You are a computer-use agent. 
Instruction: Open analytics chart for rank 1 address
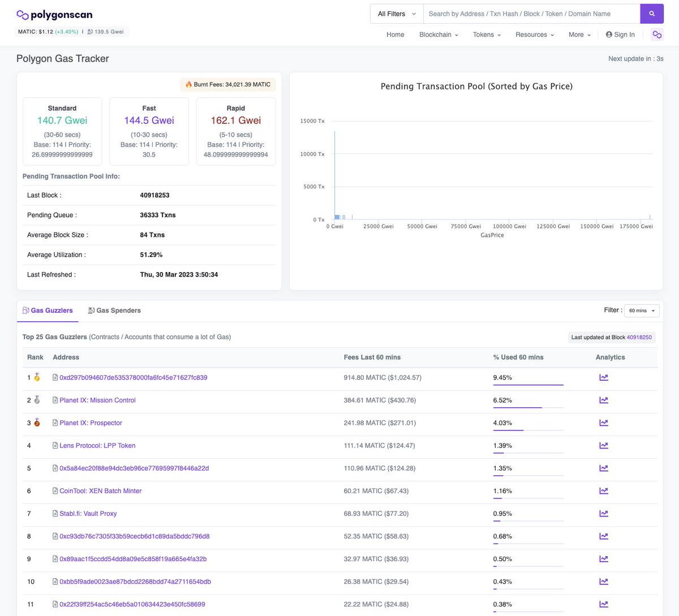[604, 377]
